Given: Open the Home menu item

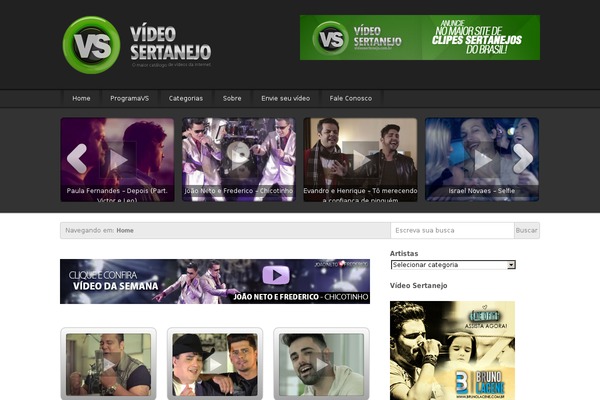Looking at the screenshot, I should pos(81,98).
